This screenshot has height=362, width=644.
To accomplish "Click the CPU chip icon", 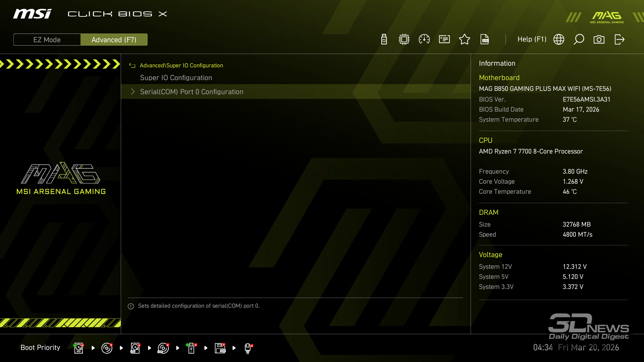I will tap(404, 40).
